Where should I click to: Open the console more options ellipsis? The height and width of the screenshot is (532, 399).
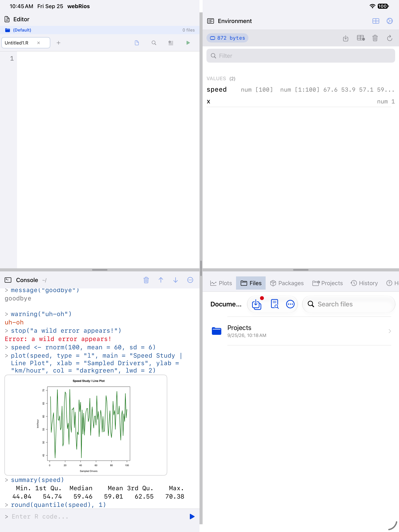(x=190, y=280)
